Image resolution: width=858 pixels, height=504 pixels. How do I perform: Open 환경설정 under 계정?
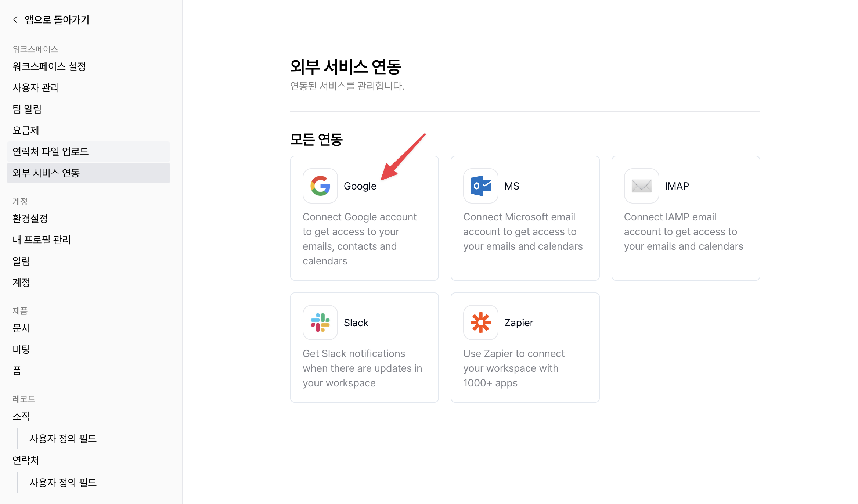(30, 218)
